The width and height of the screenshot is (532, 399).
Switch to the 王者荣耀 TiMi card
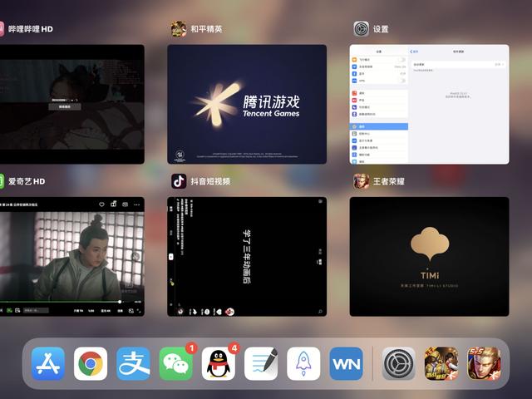coord(429,257)
